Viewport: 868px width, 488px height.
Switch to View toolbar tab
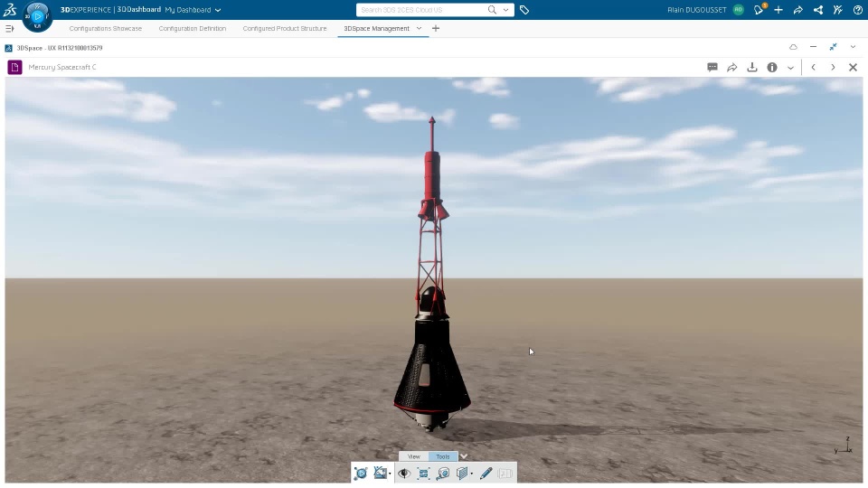[x=413, y=456]
